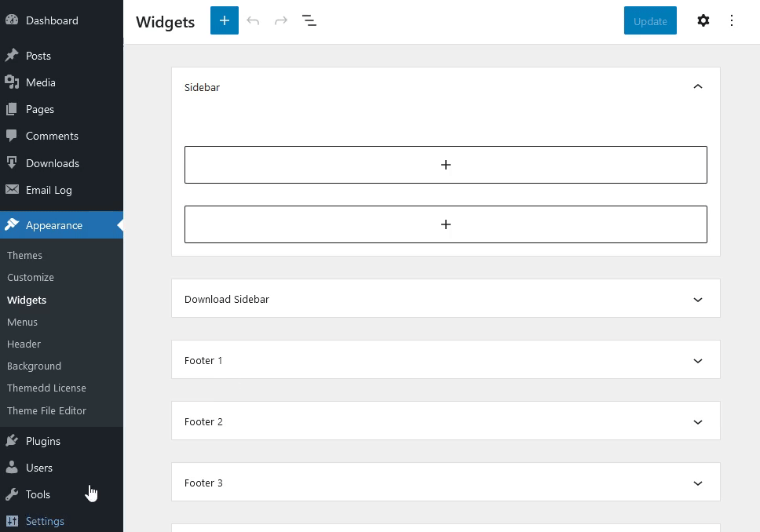Click the Dashboard gauge icon

click(x=12, y=20)
